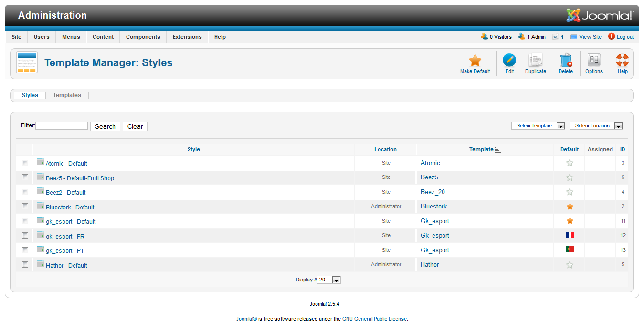Viewport: 644px width, 322px height.
Task: Check the gk_esport - PT row checkbox
Action: (x=25, y=250)
